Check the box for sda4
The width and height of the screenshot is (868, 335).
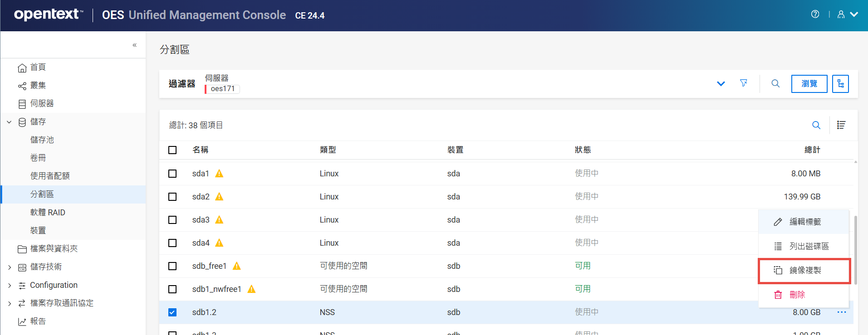point(172,243)
